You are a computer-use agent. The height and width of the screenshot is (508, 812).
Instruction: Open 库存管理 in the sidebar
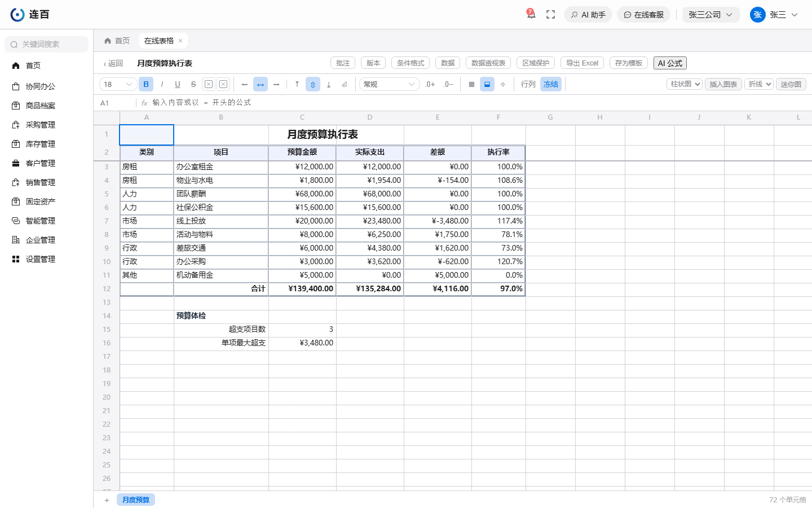pyautogui.click(x=41, y=144)
